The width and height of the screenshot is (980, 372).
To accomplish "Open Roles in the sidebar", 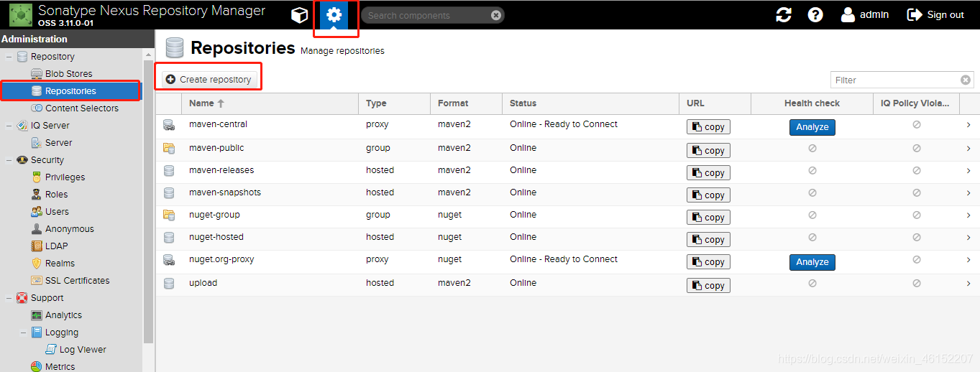I will pyautogui.click(x=56, y=194).
